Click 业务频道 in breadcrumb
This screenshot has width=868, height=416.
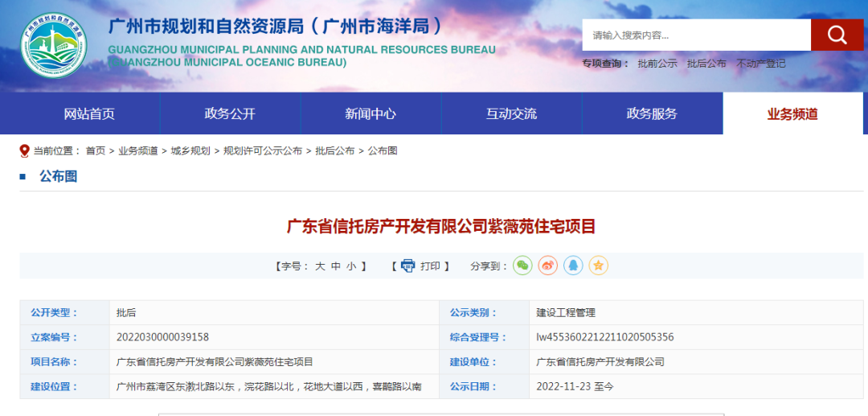(x=138, y=150)
